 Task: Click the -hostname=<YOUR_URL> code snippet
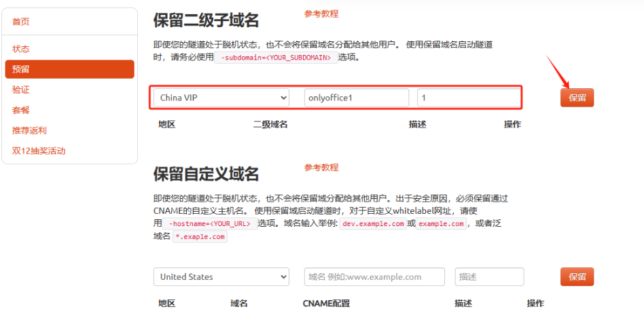209,224
